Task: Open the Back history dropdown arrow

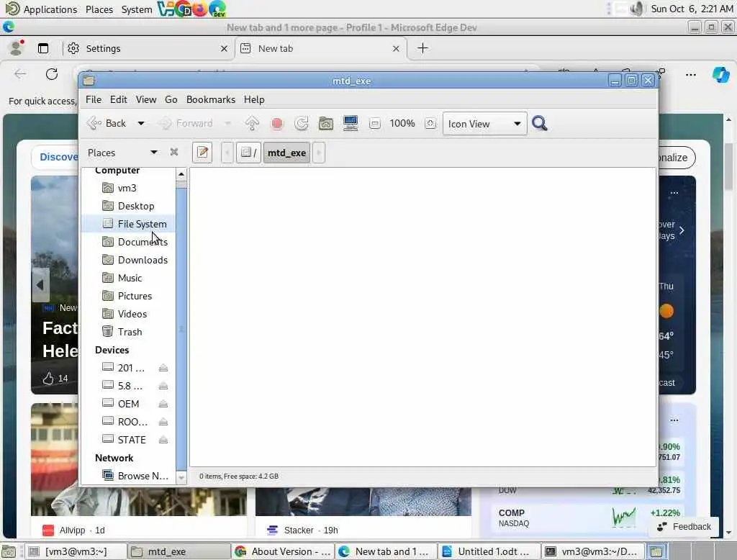Action: point(140,124)
